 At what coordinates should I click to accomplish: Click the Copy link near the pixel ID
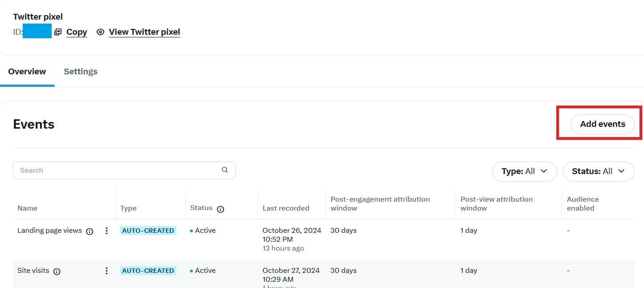coord(76,32)
